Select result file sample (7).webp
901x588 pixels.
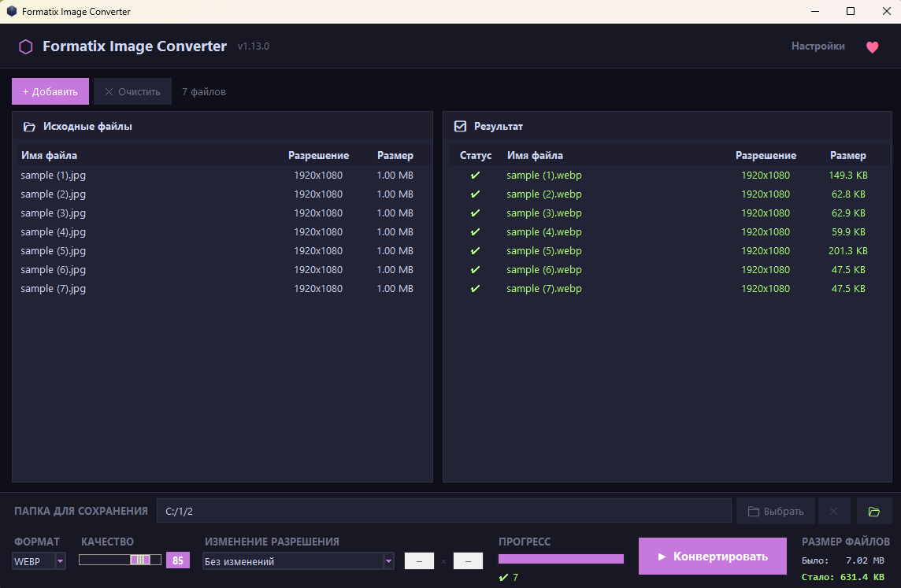[x=668, y=289]
